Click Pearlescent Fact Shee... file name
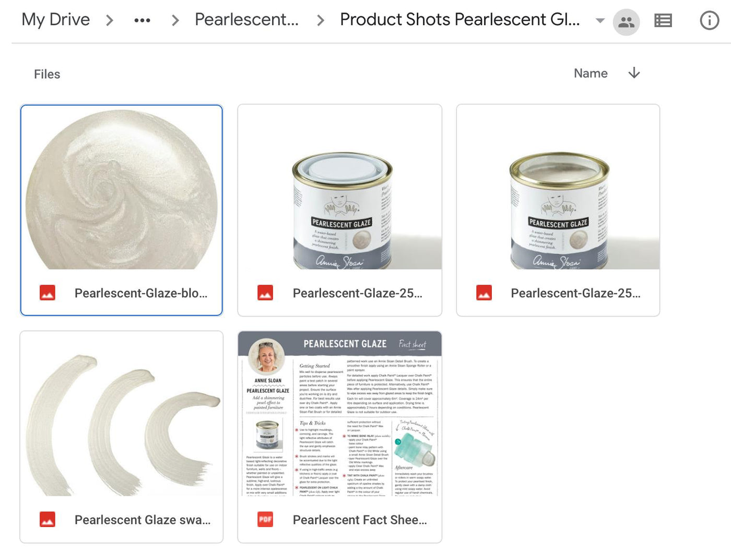Image resolution: width=731 pixels, height=560 pixels. click(360, 520)
